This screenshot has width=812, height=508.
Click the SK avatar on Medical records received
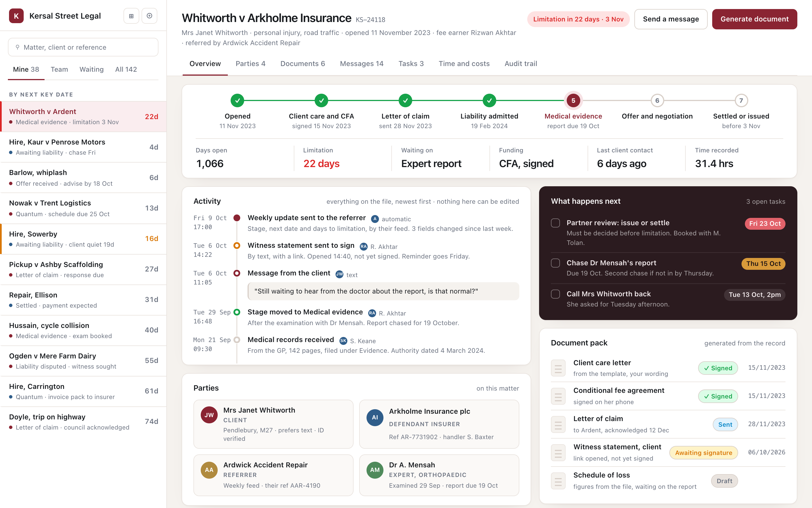[x=343, y=341]
